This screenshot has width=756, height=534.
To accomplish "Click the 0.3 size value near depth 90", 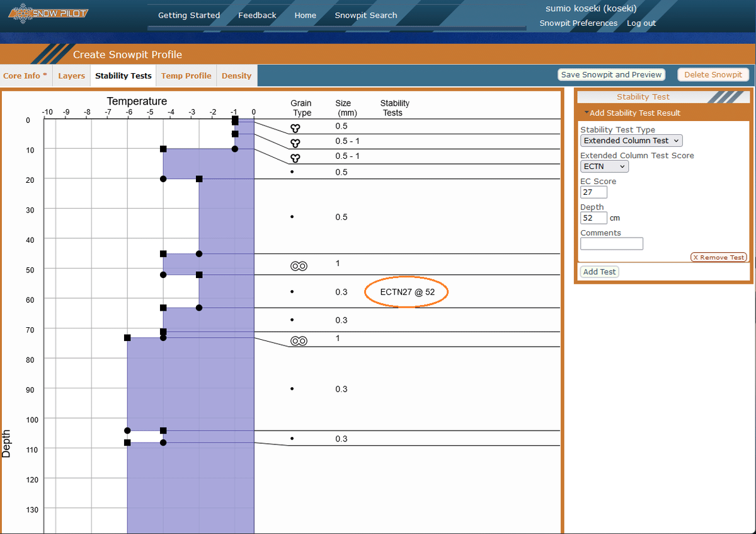I will point(341,389).
